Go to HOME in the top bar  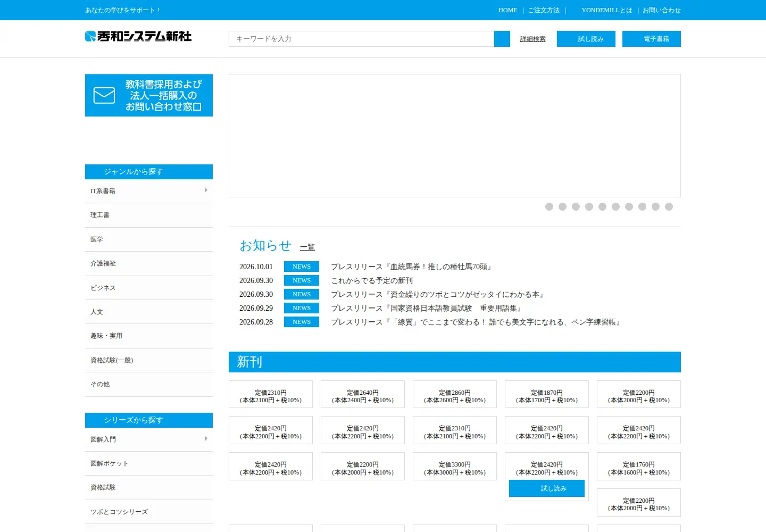click(507, 10)
